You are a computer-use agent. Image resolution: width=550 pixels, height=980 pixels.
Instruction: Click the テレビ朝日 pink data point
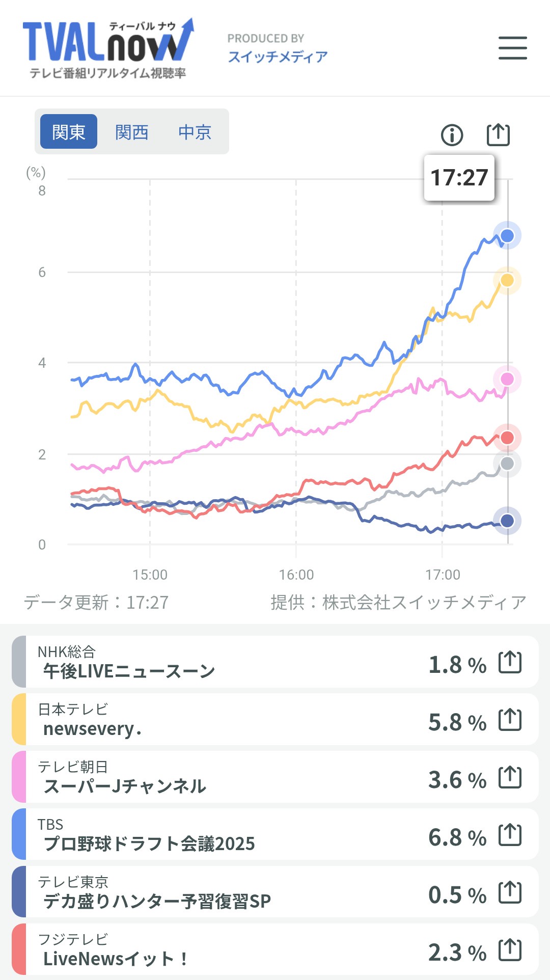(507, 379)
